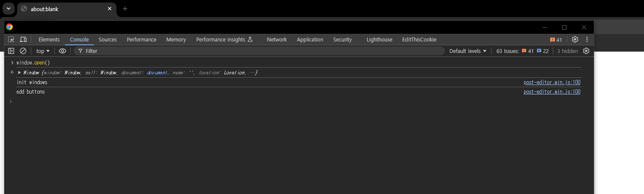Viewport: 644px width, 194px height.
Task: Open post-editor.min.js:100 link for init windows
Action: tap(552, 82)
